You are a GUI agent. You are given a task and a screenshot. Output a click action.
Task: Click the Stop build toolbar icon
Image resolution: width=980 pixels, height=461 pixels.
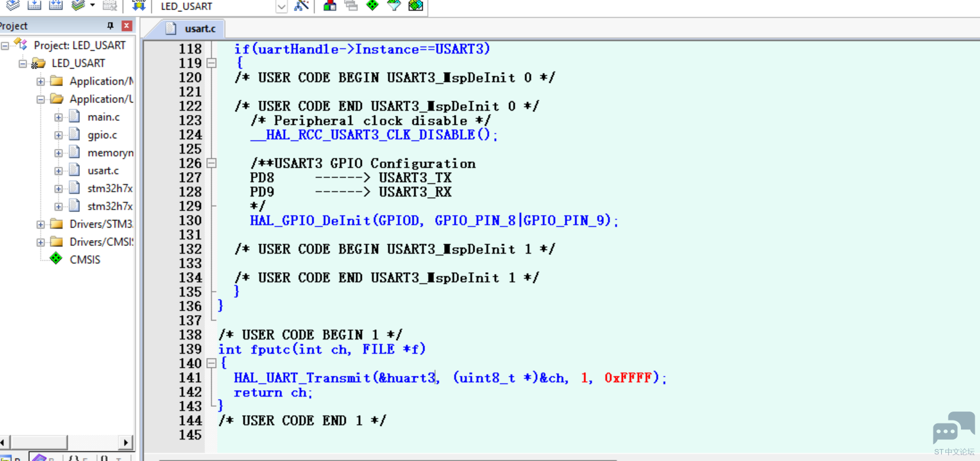point(110,5)
